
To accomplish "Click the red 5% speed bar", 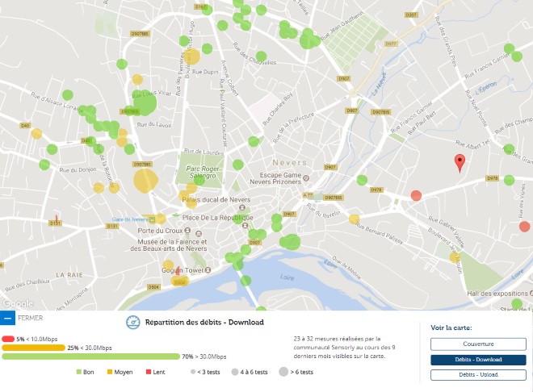I will 8,339.
